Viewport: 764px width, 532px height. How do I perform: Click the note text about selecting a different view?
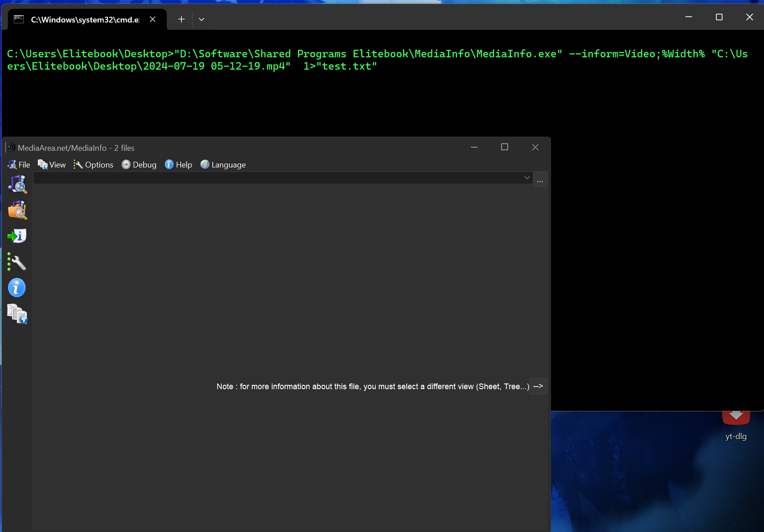[x=373, y=387]
